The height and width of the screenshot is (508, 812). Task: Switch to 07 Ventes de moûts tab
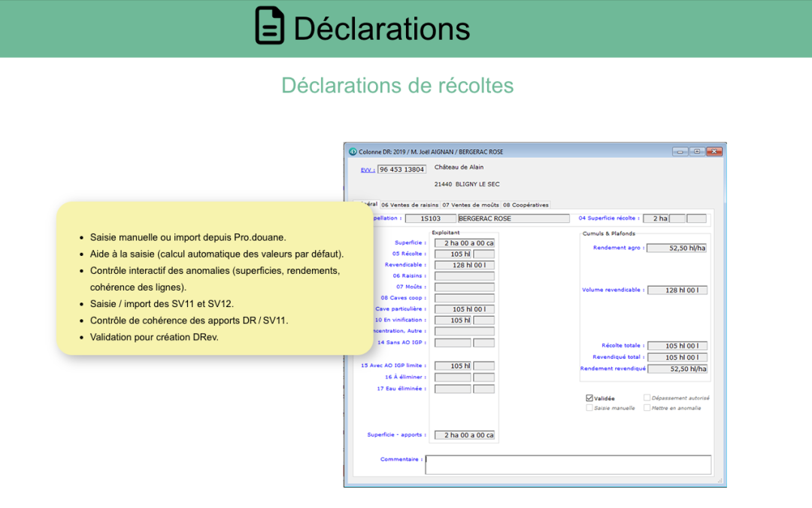coord(470,205)
